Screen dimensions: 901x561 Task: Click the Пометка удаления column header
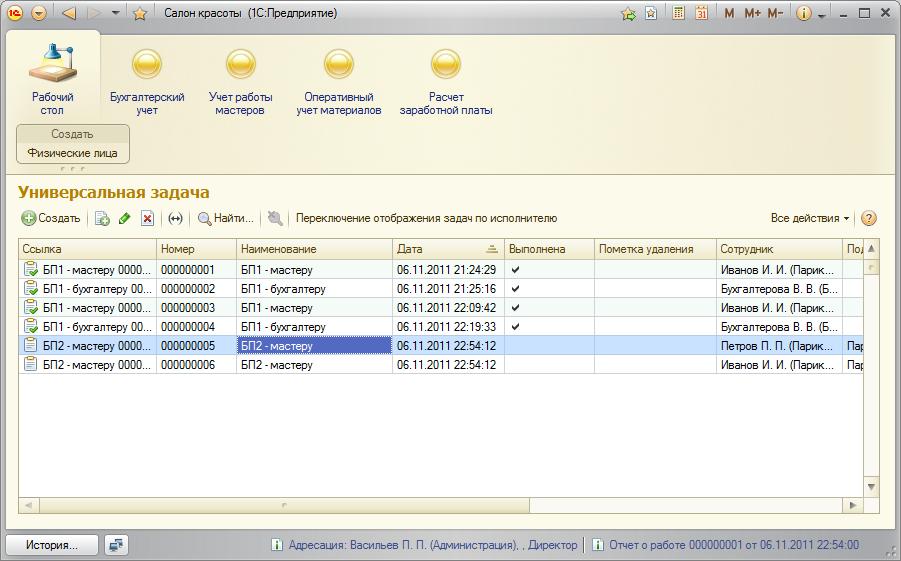[655, 249]
